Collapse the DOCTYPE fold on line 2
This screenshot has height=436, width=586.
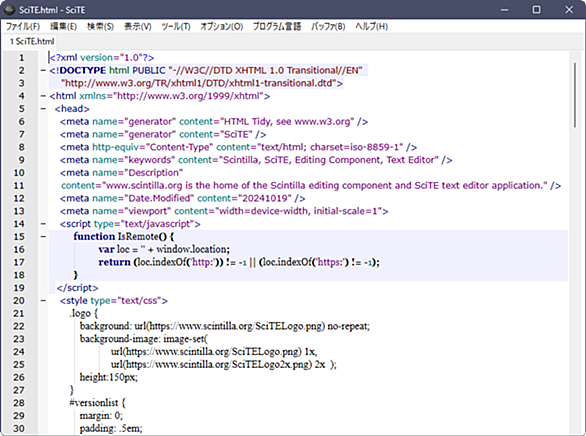[43, 70]
